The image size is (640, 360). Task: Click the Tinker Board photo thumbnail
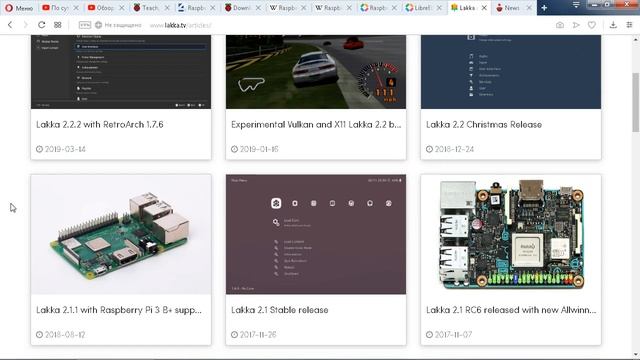(x=511, y=234)
